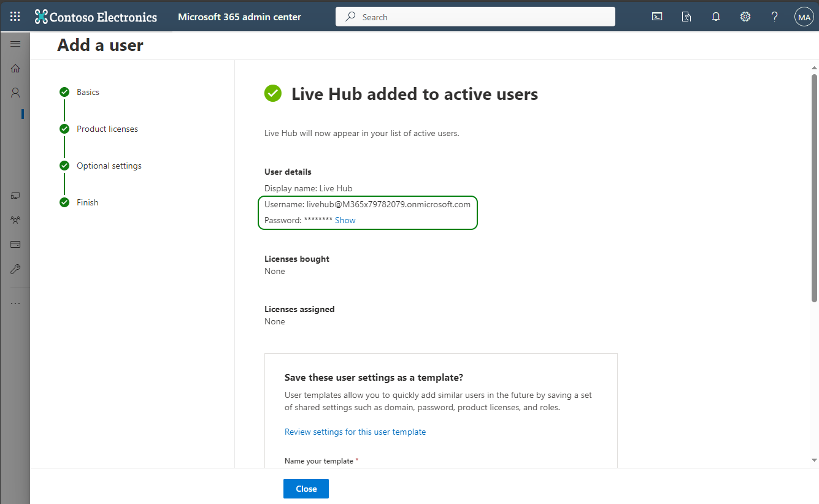The width and height of the screenshot is (819, 504).
Task: Click the 'Name your template' label
Action: point(319,460)
